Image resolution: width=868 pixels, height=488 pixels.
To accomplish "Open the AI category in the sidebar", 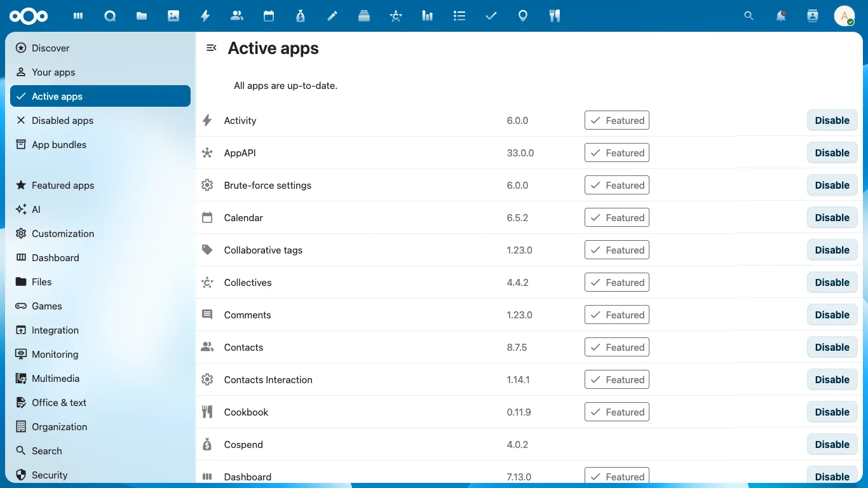I will point(100,209).
